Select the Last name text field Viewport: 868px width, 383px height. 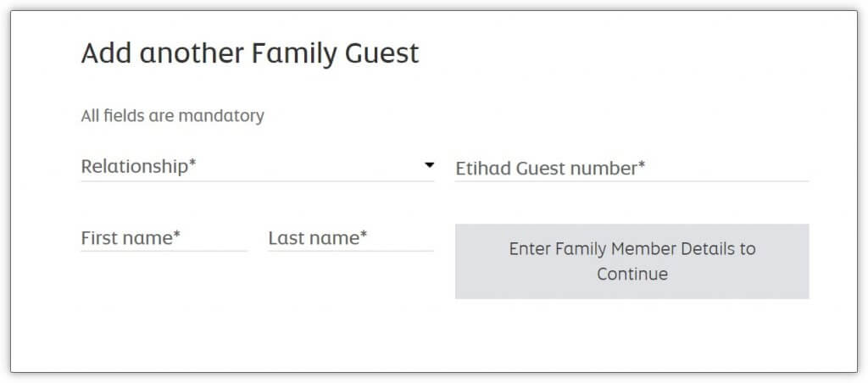(350, 238)
